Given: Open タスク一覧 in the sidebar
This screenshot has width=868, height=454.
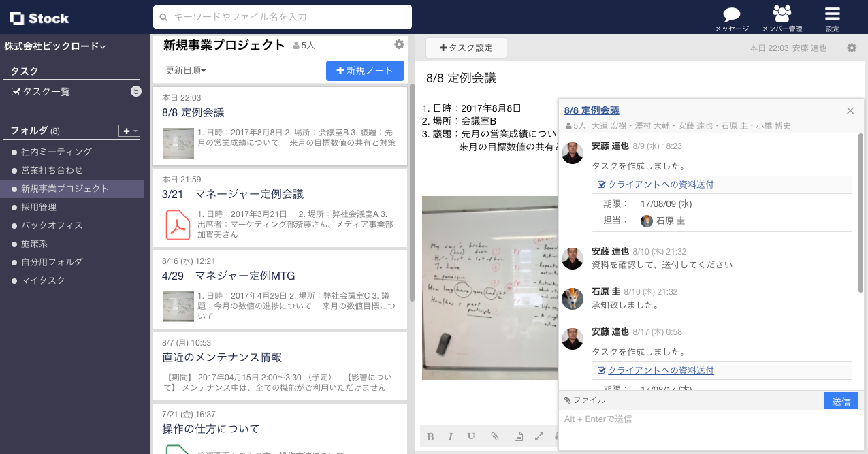Looking at the screenshot, I should [46, 91].
